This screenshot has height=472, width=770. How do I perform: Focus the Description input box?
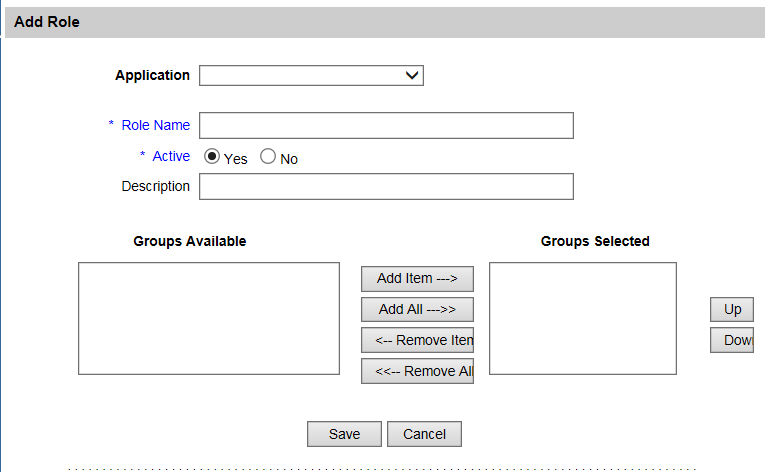click(x=386, y=187)
